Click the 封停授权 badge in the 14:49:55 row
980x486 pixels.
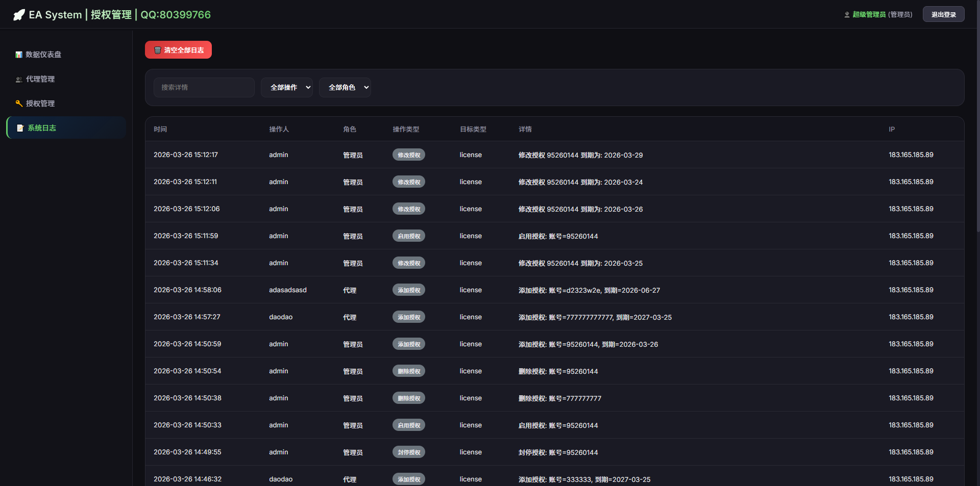pos(409,452)
